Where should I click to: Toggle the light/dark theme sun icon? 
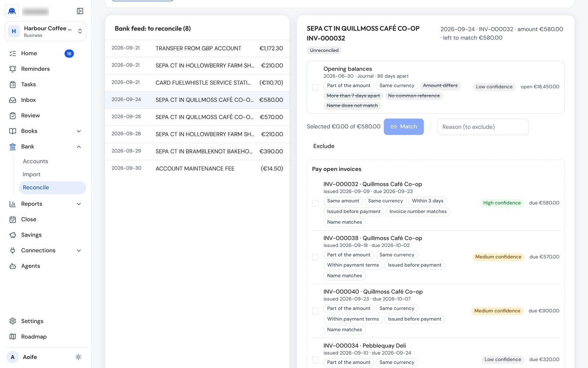pos(78,357)
